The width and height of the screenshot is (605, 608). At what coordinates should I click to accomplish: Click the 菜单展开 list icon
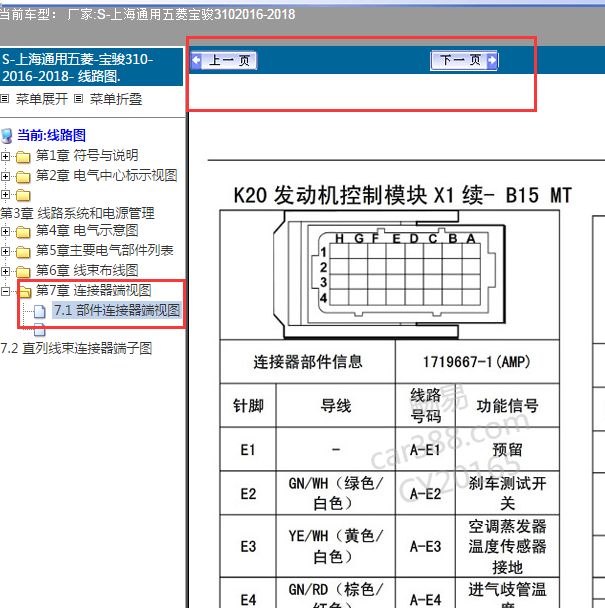[4, 98]
